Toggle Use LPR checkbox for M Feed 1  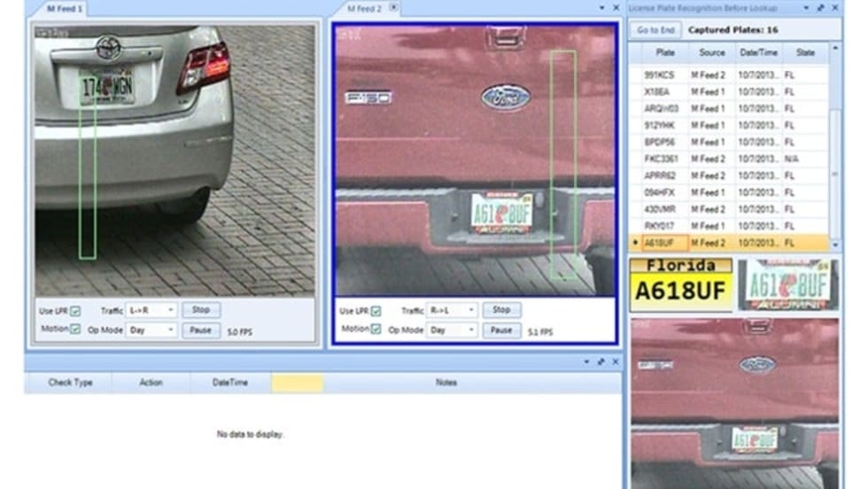tap(75, 311)
